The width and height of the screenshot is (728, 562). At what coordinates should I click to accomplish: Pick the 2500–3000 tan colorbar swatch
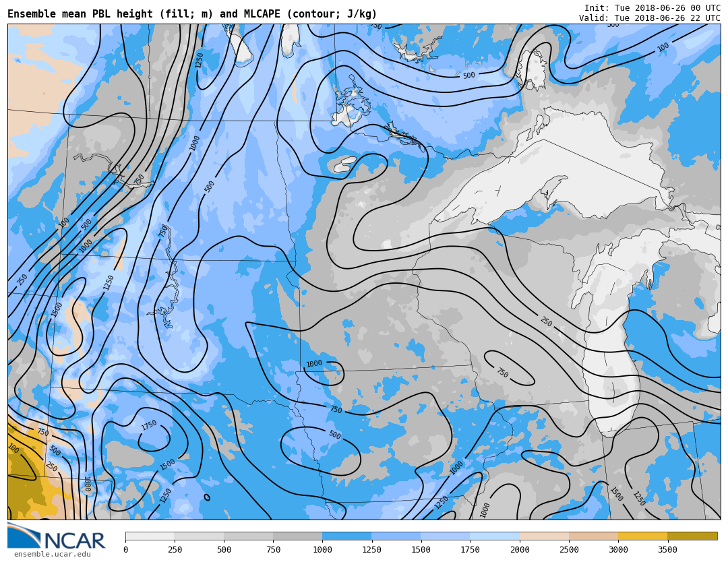coord(593,536)
